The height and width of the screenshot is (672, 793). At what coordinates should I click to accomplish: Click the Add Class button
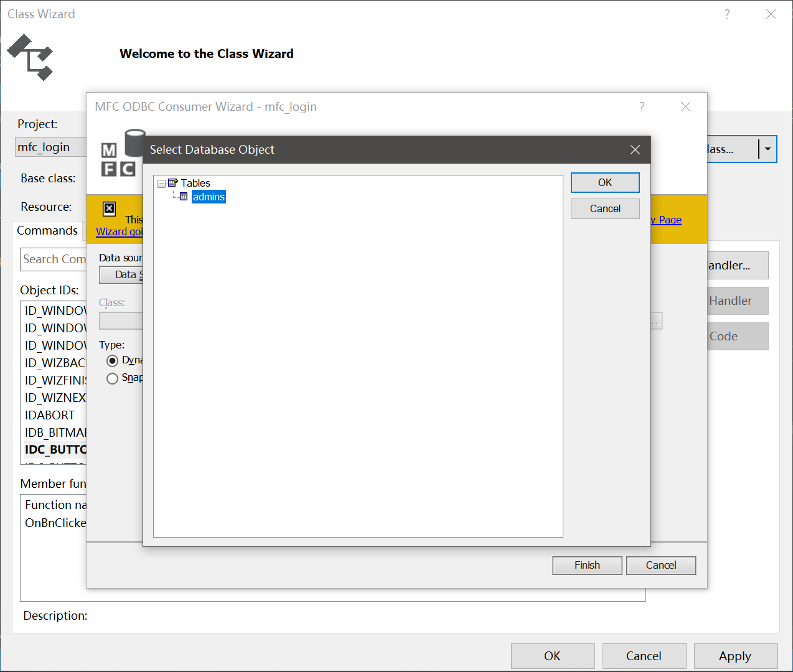click(733, 149)
